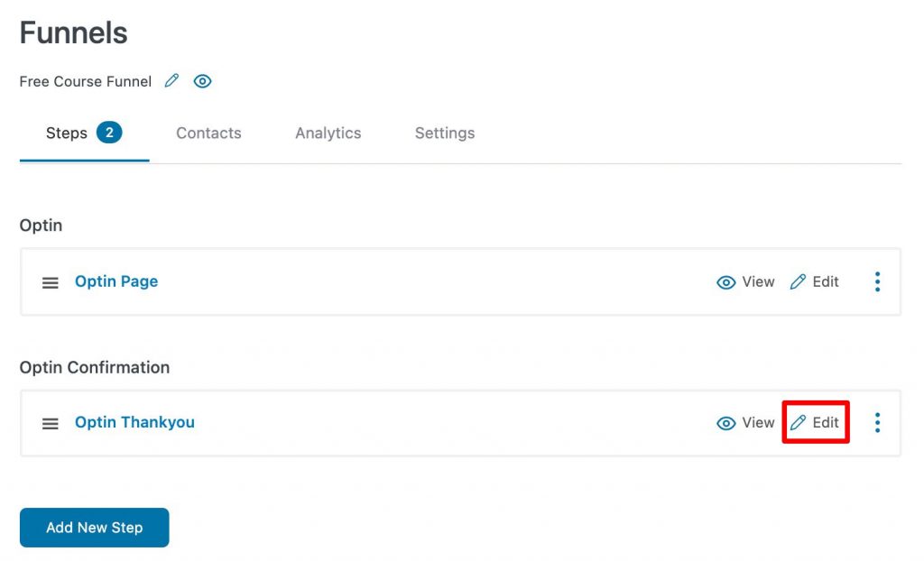Go to the Settings tab
The height and width of the screenshot is (561, 924).
pos(445,133)
